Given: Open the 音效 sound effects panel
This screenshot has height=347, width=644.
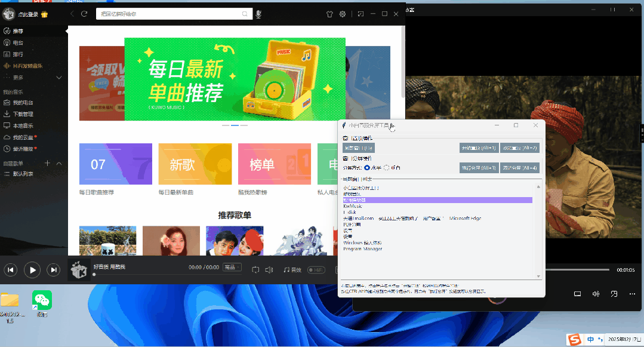Looking at the screenshot, I should 292,269.
